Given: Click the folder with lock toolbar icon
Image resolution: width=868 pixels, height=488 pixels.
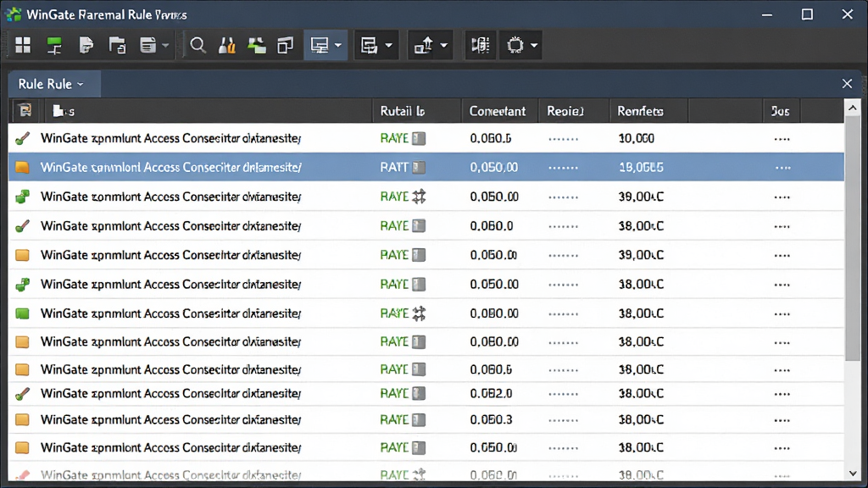Looking at the screenshot, I should (117, 46).
